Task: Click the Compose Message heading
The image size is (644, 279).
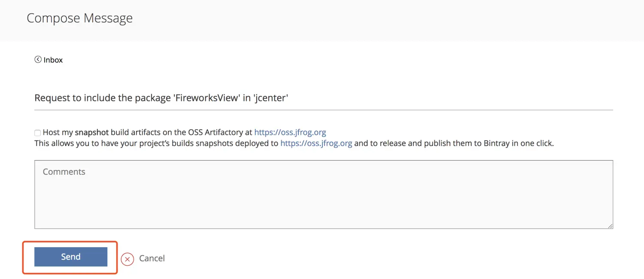Action: click(x=80, y=18)
